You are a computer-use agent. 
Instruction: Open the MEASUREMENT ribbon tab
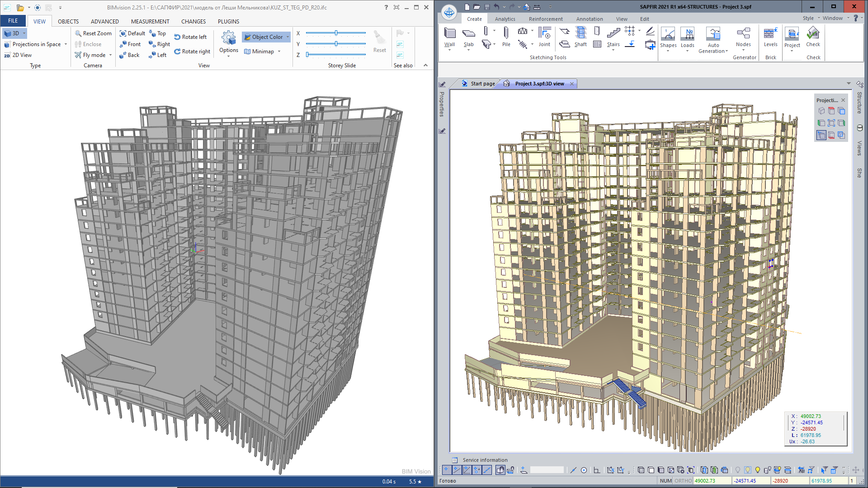150,21
